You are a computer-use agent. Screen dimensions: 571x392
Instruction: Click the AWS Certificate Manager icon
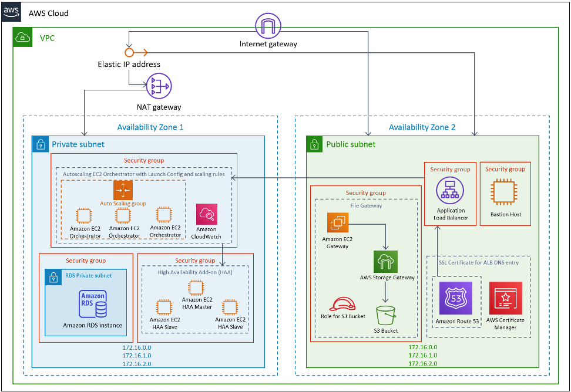point(505,298)
